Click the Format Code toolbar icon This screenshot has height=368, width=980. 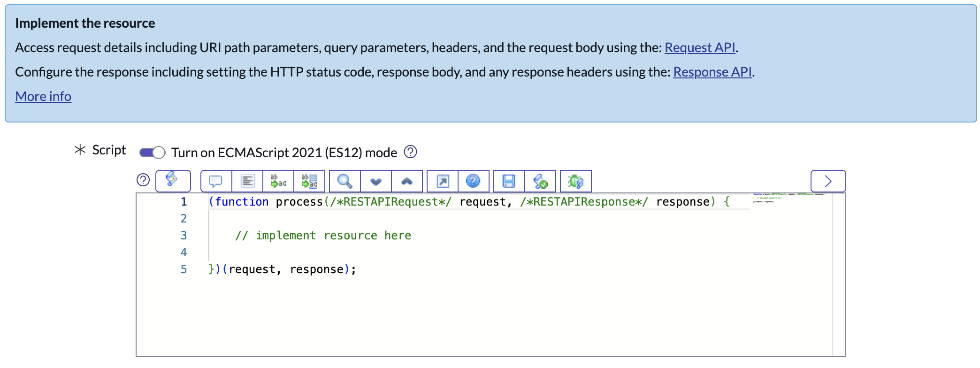click(x=247, y=181)
